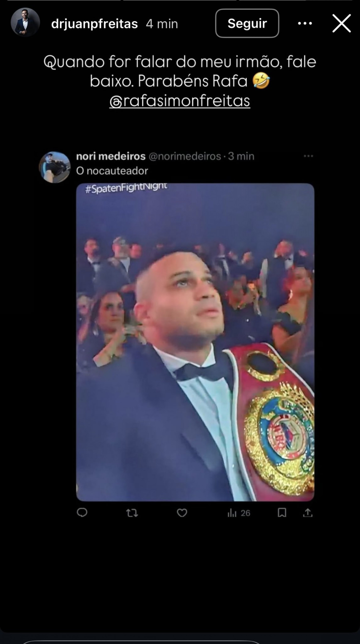
Task: Open the boxer video thumbnail
Action: point(195,342)
